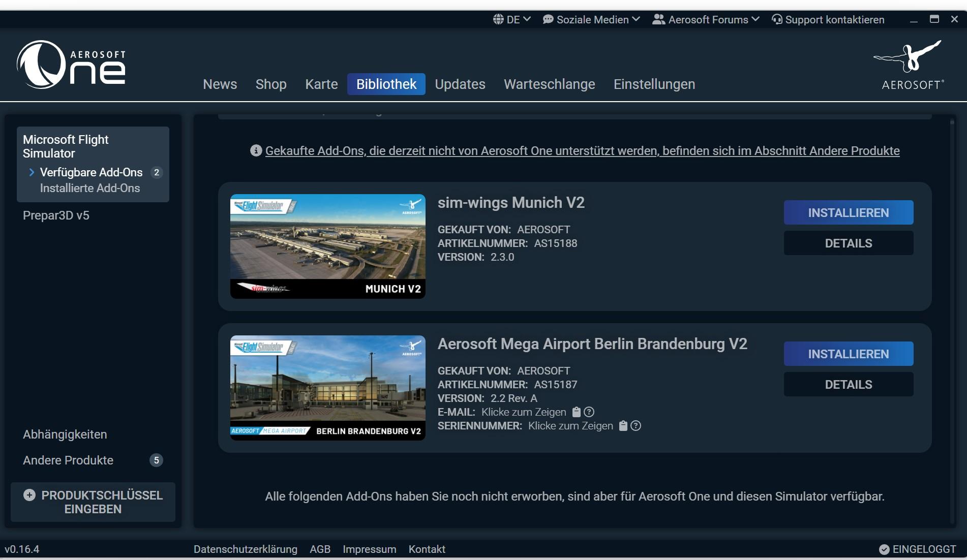Click the Aerosoft brand logo at top right

[909, 65]
